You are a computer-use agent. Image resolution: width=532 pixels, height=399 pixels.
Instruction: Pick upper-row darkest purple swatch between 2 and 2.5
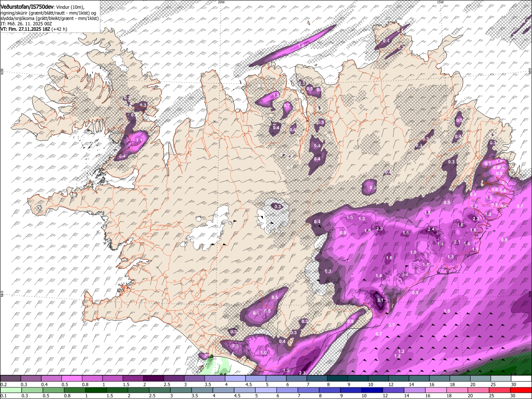click(153, 378)
